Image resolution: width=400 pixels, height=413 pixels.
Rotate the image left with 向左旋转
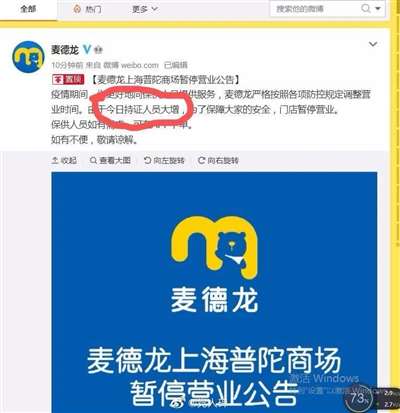click(x=164, y=160)
